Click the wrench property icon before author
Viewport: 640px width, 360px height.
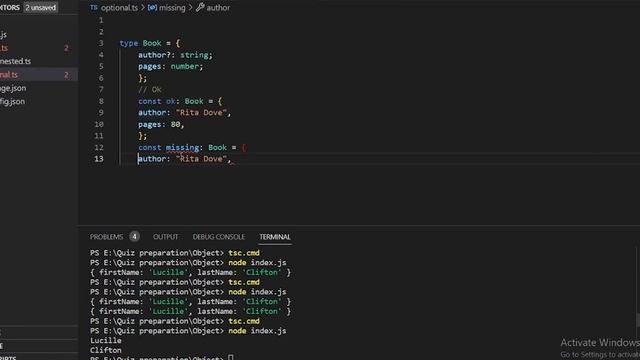click(200, 7)
